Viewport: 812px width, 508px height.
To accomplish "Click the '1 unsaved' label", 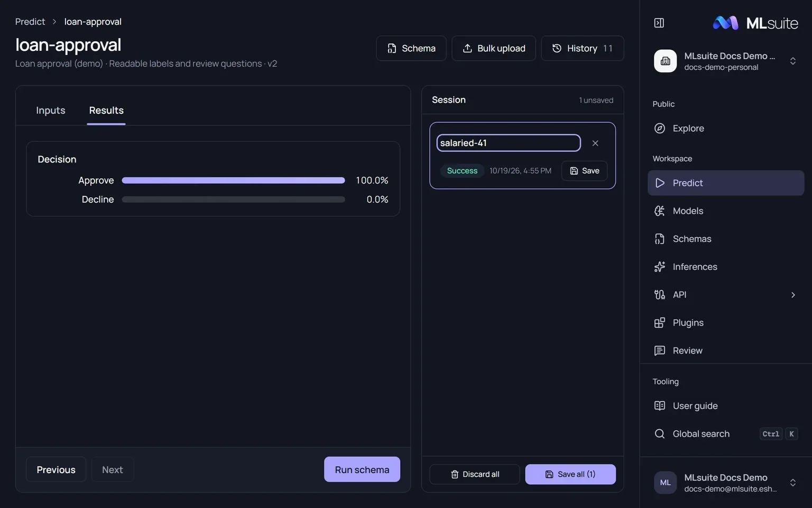I will (596, 100).
